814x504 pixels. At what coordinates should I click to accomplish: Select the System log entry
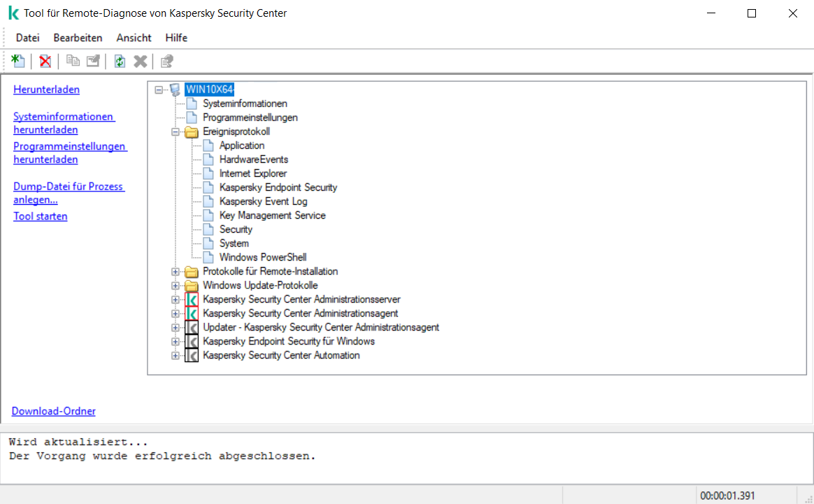(x=234, y=243)
